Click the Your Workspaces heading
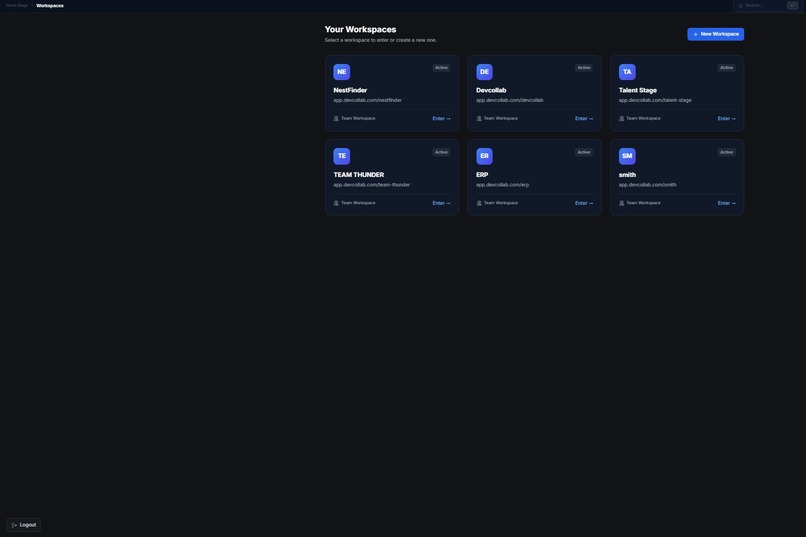The height and width of the screenshot is (537, 806). point(360,29)
